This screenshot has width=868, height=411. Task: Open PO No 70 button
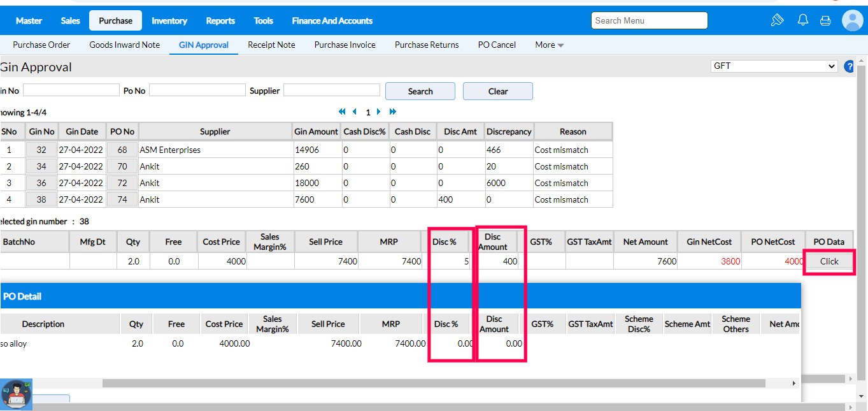122,166
